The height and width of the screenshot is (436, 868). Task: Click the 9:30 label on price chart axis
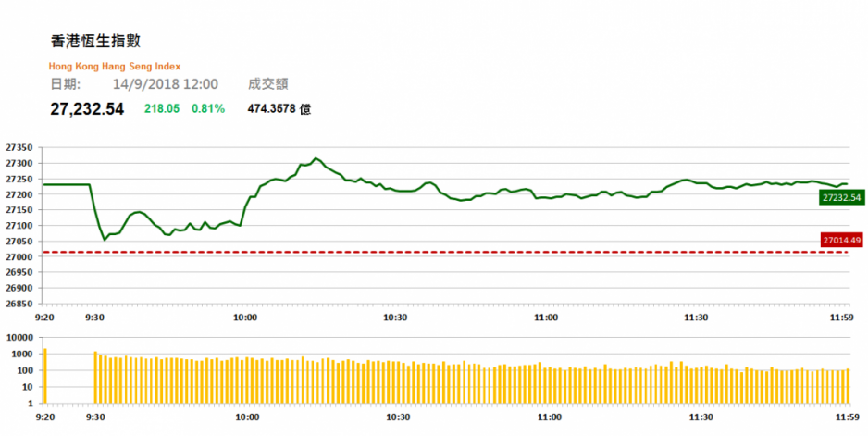tap(95, 318)
